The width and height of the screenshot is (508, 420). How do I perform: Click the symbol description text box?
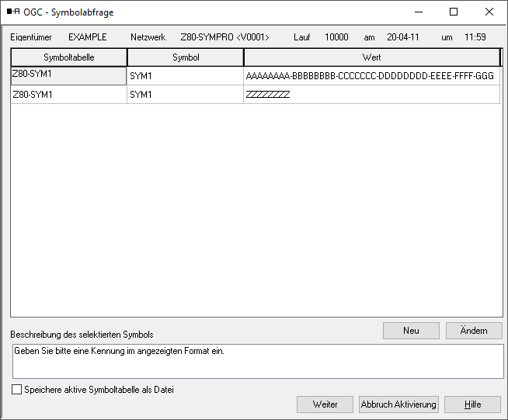click(256, 361)
